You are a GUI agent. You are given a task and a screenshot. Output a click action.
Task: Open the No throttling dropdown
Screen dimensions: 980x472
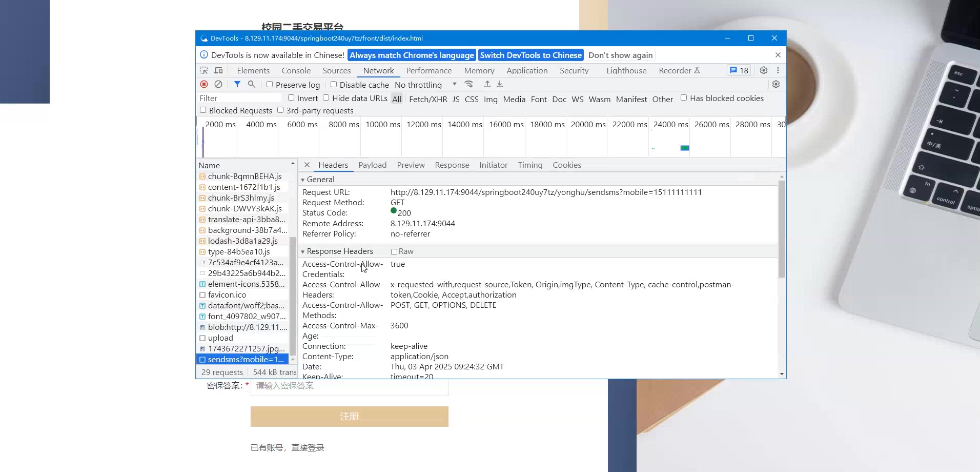[425, 85]
